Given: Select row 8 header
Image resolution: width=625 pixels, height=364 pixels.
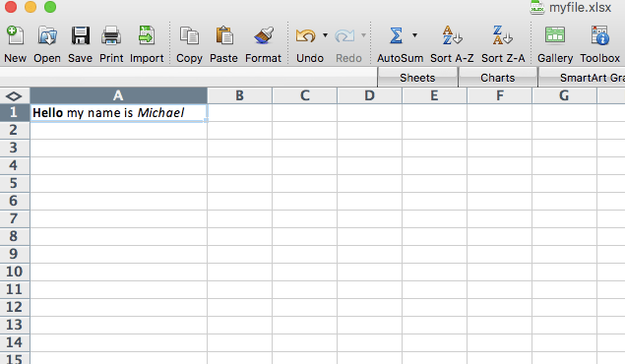Looking at the screenshot, I should [x=15, y=236].
